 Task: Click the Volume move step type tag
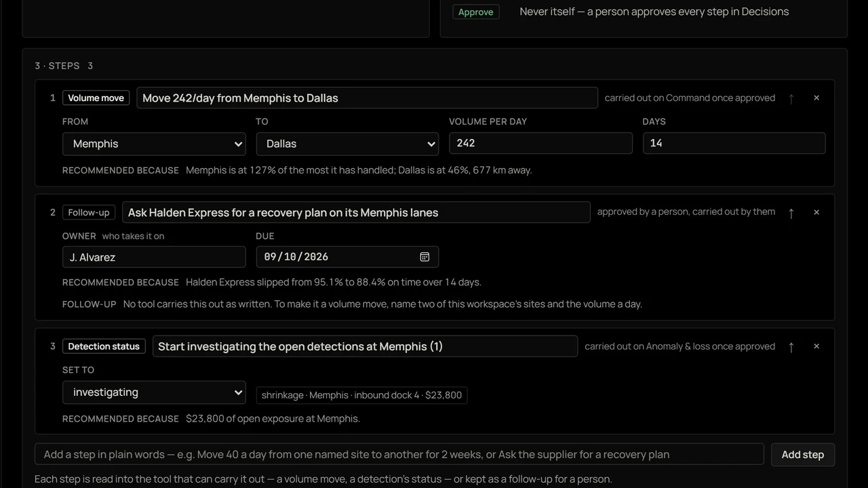tap(96, 98)
